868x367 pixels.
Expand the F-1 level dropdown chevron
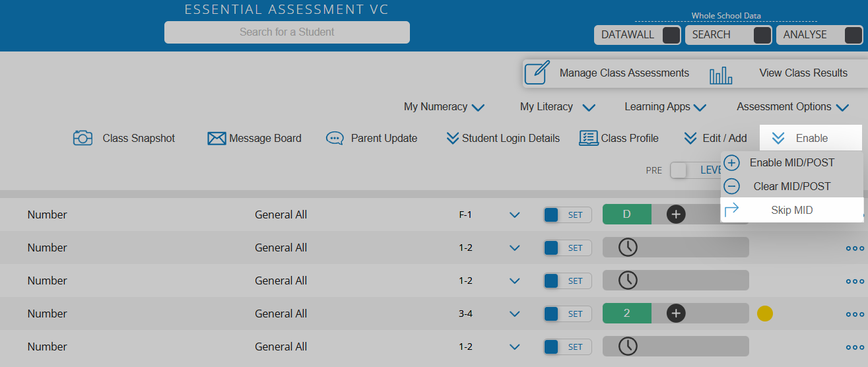[515, 215]
